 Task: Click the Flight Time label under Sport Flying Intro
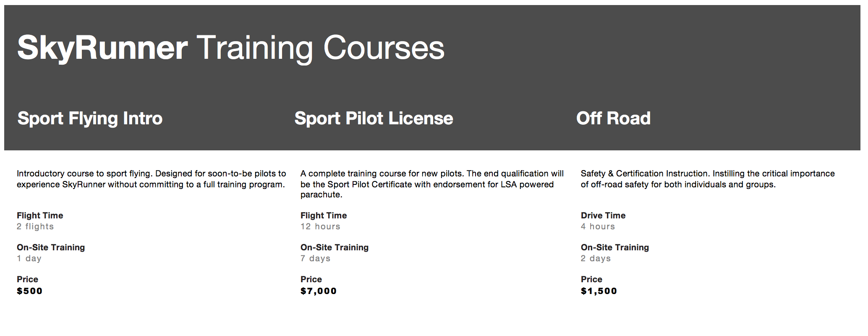tap(40, 215)
